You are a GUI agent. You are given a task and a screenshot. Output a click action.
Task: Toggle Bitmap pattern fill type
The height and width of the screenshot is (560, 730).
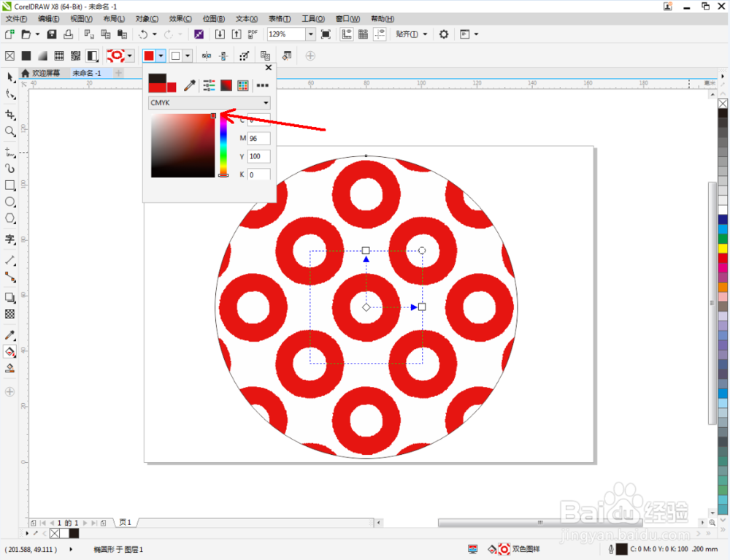coord(75,56)
